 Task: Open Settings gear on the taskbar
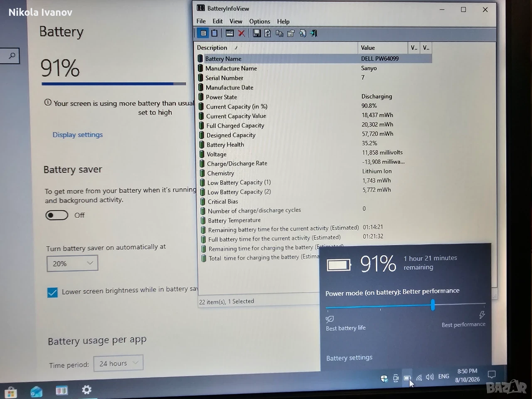86,390
